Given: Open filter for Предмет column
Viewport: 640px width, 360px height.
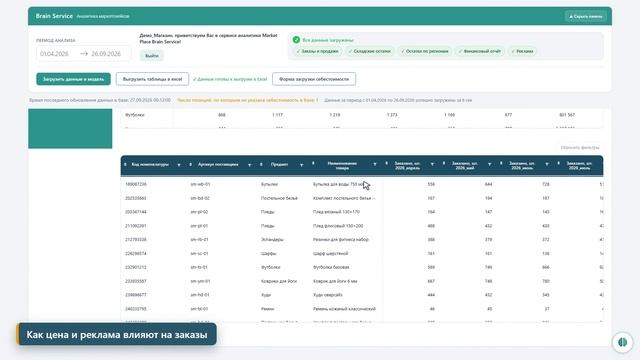Looking at the screenshot, I should [x=302, y=165].
